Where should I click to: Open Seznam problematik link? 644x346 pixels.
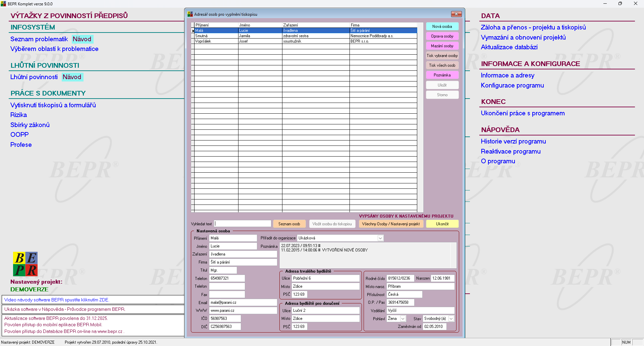(39, 39)
